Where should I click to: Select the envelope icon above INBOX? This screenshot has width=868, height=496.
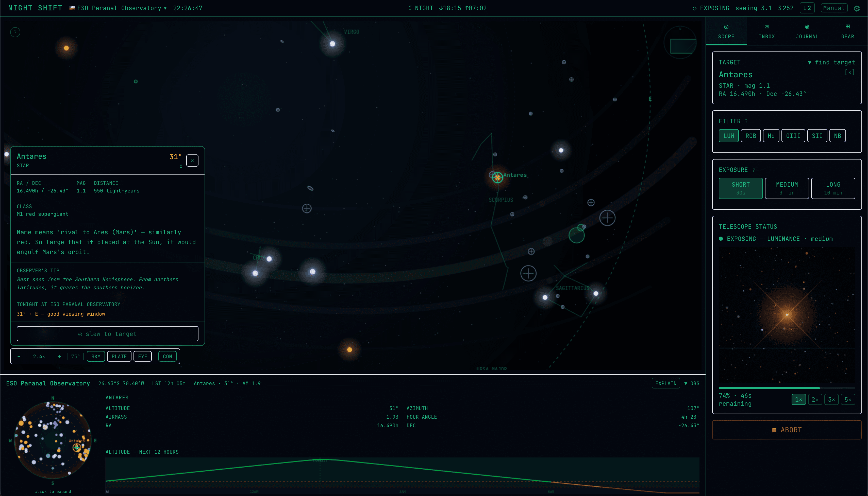point(767,27)
